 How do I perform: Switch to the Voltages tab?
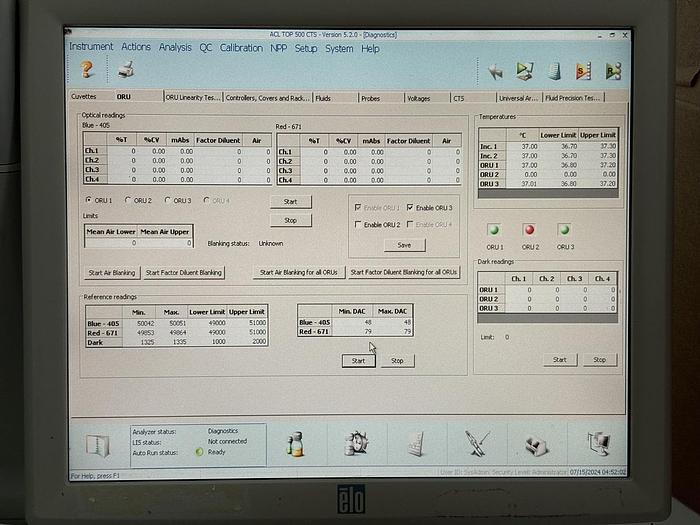(x=418, y=98)
